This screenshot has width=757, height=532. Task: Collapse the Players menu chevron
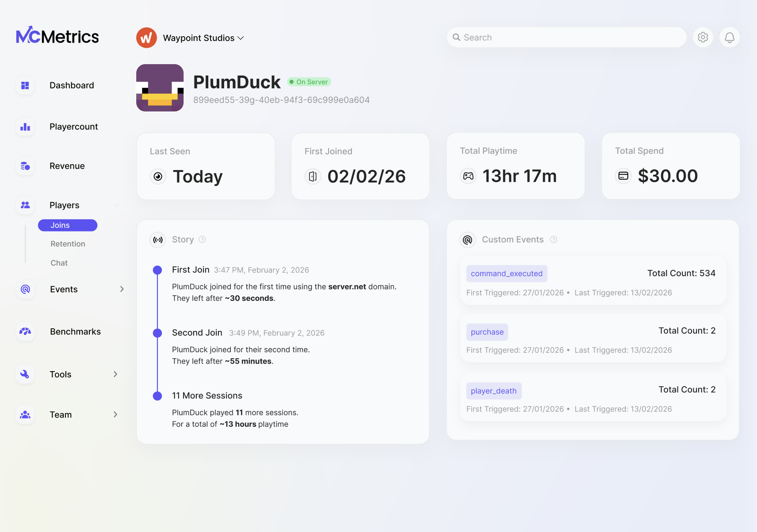point(117,205)
